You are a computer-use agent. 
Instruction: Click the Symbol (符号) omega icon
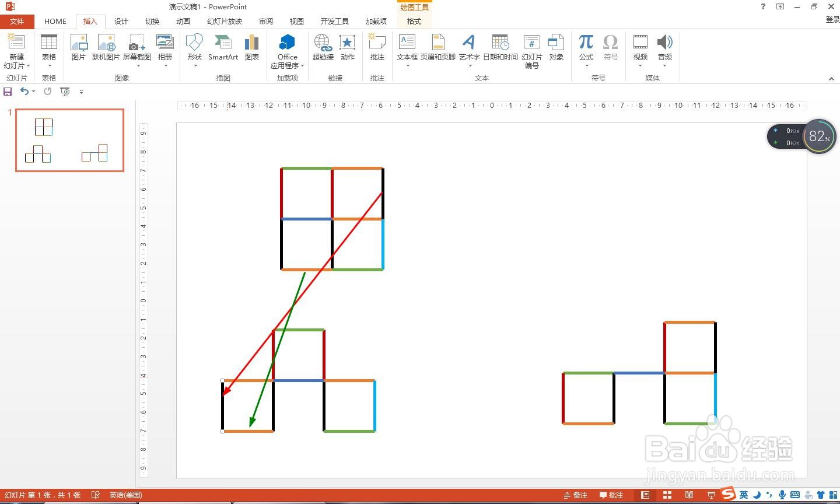[610, 42]
